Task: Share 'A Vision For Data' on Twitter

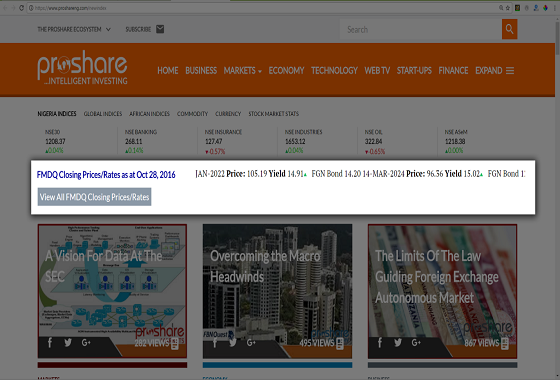Action: coord(68,343)
